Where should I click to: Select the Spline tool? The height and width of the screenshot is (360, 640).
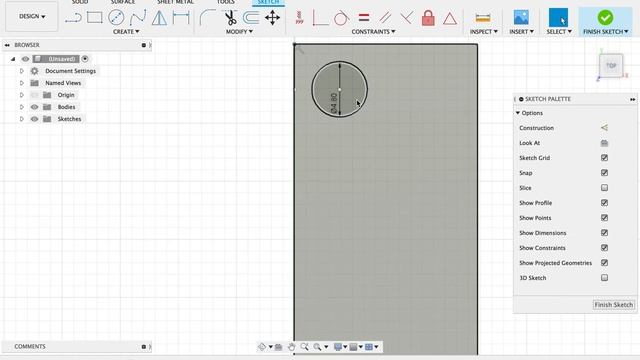point(138,18)
